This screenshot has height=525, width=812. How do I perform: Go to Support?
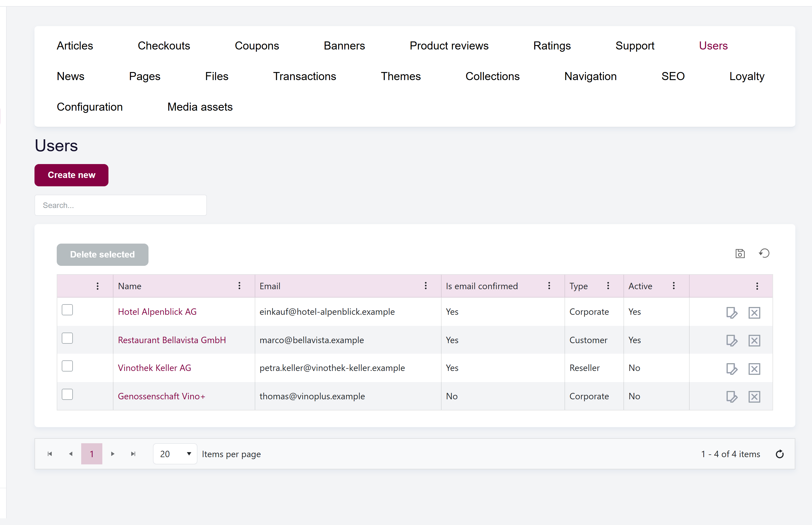click(x=635, y=46)
